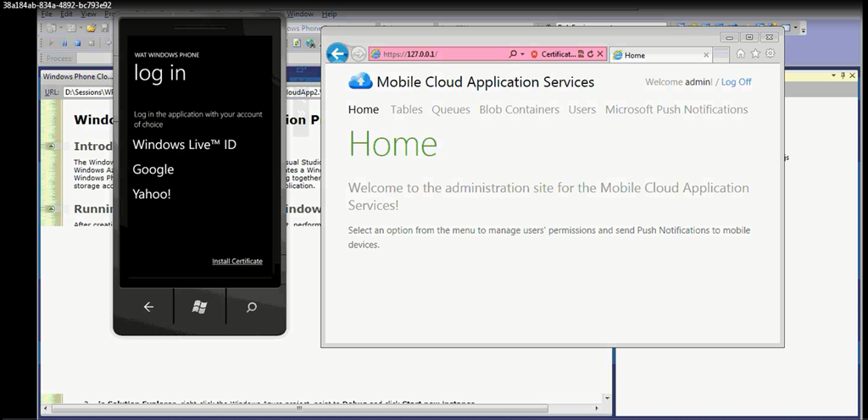Go back in the IE browser
Image resolution: width=868 pixels, height=420 pixels.
pyautogui.click(x=337, y=53)
